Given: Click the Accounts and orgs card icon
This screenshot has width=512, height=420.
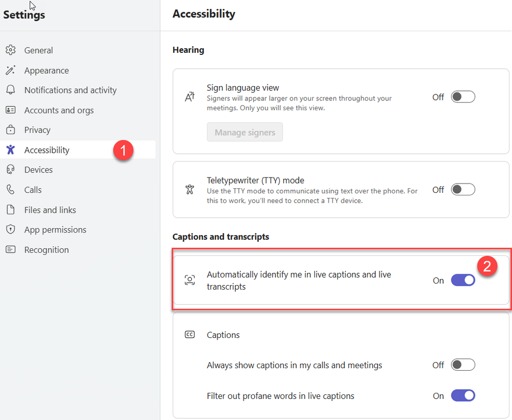Looking at the screenshot, I should coord(10,110).
